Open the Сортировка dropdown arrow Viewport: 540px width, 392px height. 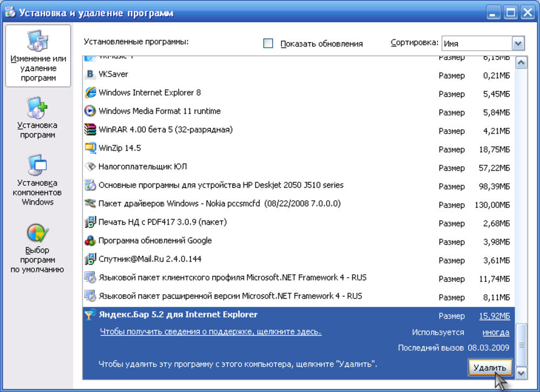pos(518,43)
